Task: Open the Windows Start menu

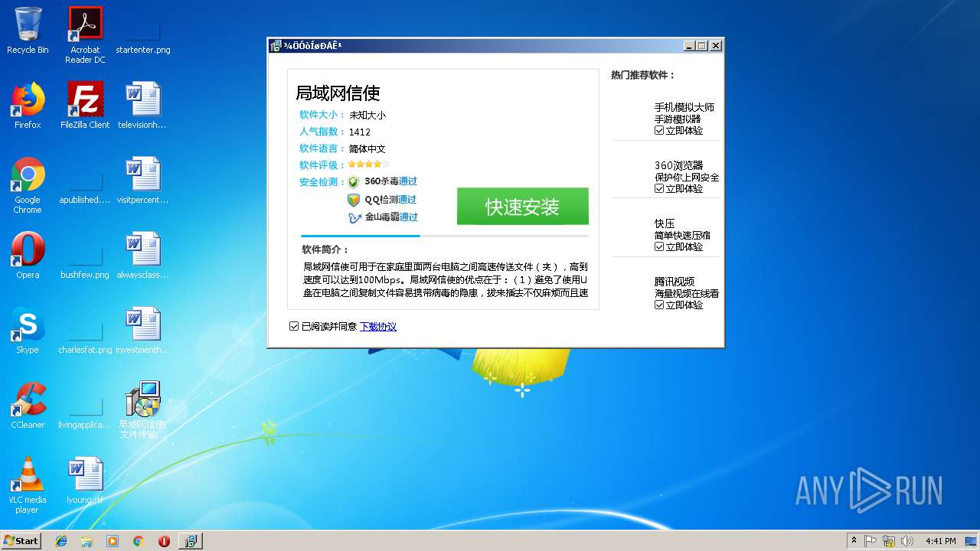Action: click(21, 541)
